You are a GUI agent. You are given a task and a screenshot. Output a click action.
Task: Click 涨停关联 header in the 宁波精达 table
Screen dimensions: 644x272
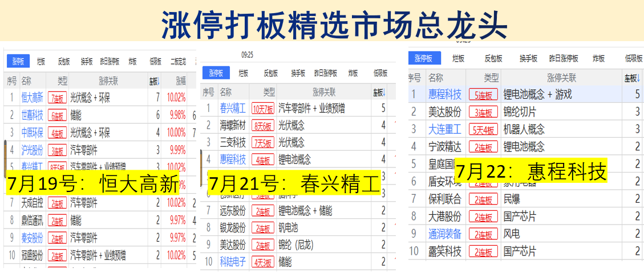(x=561, y=77)
